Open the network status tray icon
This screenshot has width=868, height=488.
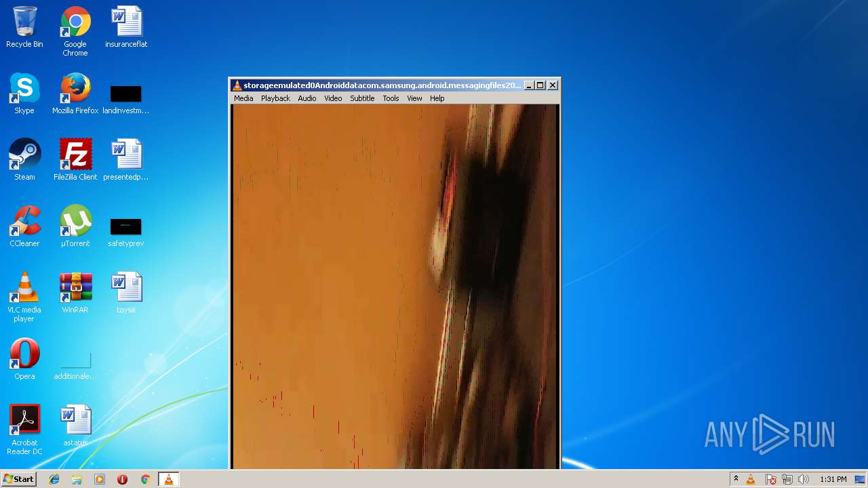pyautogui.click(x=787, y=479)
